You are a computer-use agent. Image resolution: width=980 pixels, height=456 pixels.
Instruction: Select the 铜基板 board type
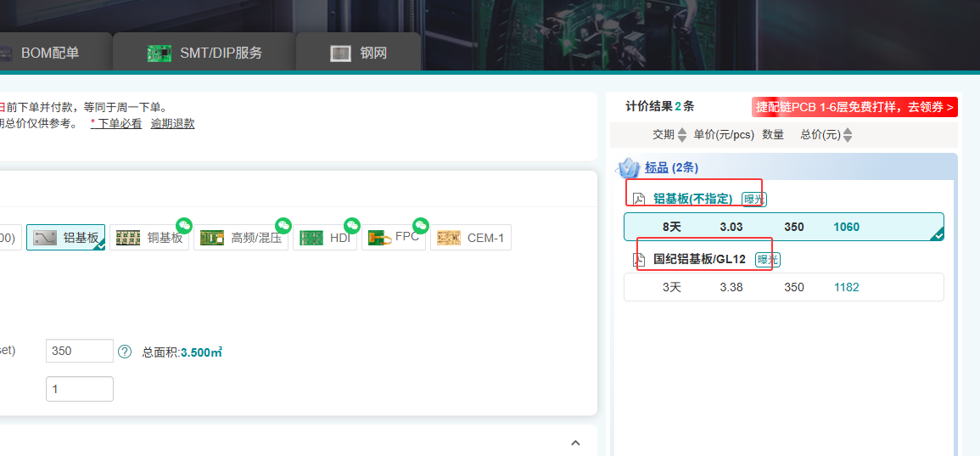point(148,238)
